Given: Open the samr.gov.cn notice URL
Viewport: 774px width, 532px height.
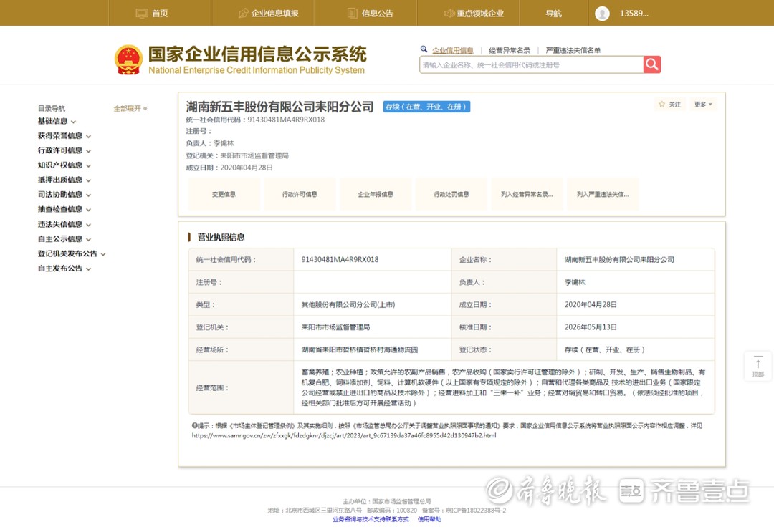Looking at the screenshot, I should pos(344,436).
